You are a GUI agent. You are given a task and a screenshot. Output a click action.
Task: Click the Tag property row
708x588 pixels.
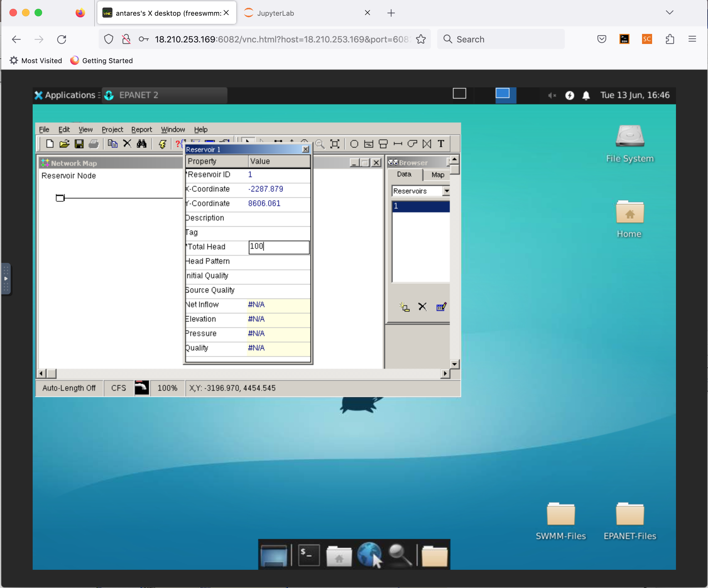(248, 232)
